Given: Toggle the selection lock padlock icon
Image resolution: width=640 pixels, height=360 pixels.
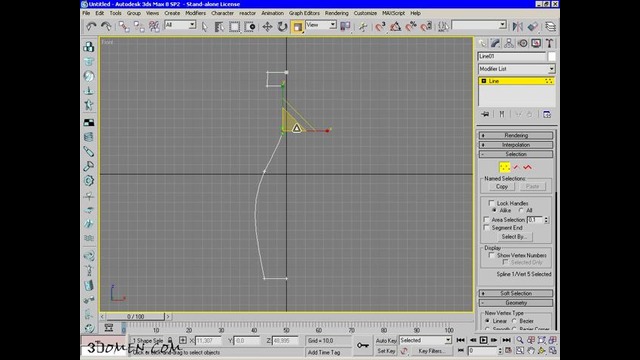Looking at the screenshot, I should click(x=170, y=340).
